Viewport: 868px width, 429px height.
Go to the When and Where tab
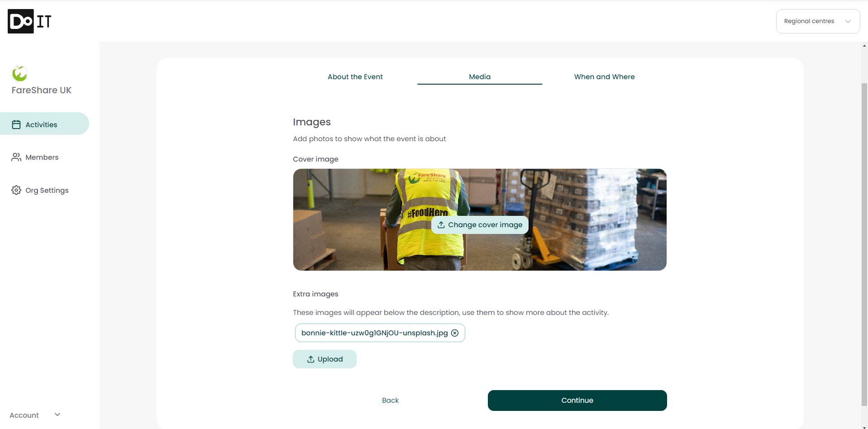click(604, 77)
